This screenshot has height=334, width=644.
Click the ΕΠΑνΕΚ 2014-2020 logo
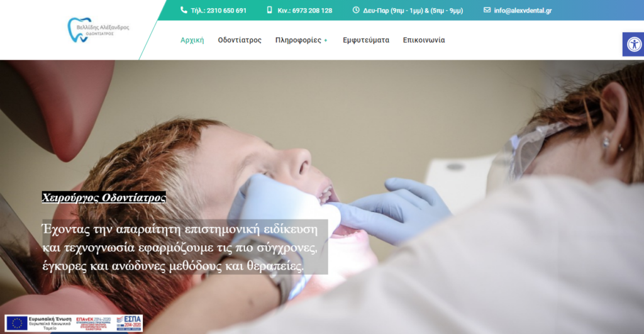click(x=94, y=323)
